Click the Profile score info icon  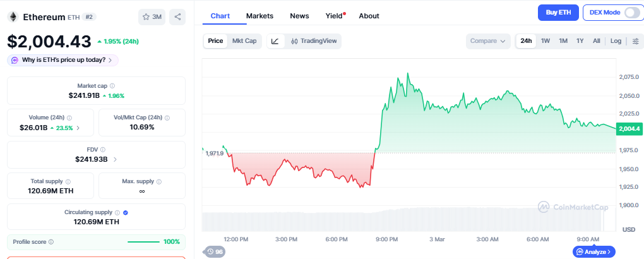pos(51,242)
